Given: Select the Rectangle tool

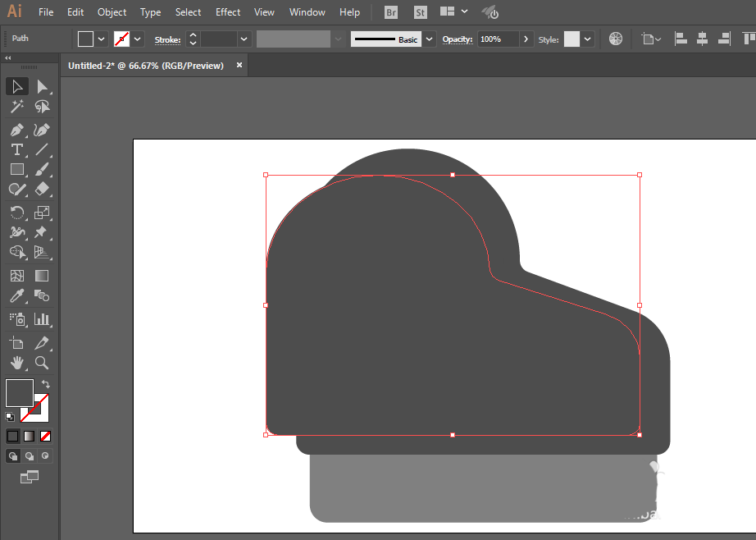Looking at the screenshot, I should click(17, 169).
